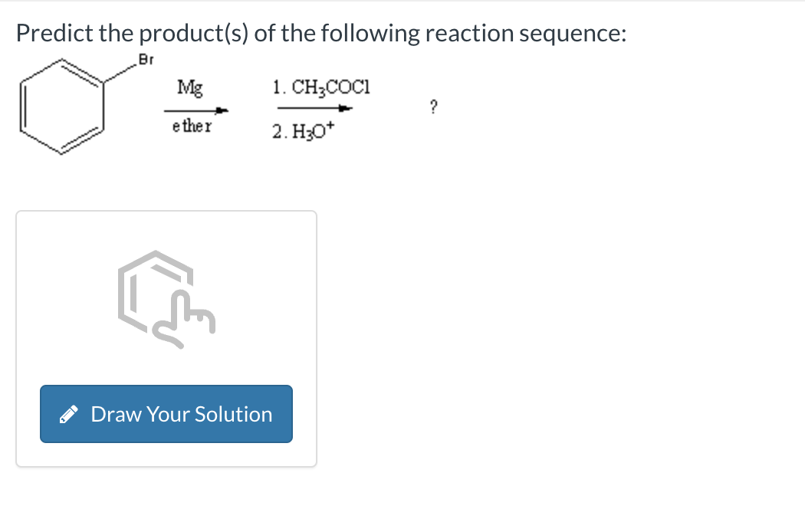The image size is (805, 532).
Task: Click the question mark product placeholder
Action: click(x=434, y=107)
